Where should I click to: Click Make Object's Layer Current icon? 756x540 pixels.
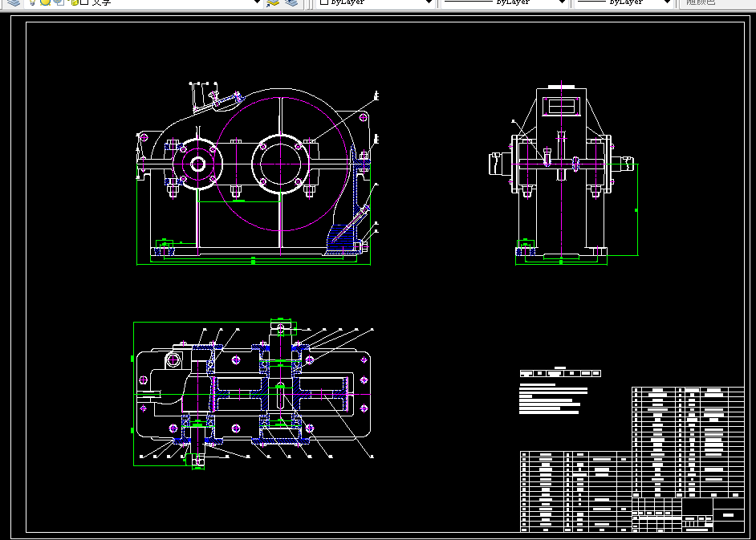click(x=273, y=2)
